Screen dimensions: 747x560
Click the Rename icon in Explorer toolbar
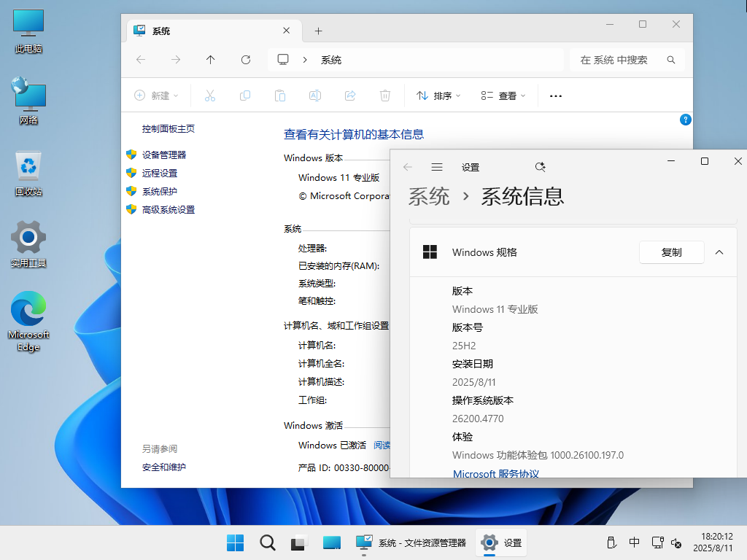[315, 96]
